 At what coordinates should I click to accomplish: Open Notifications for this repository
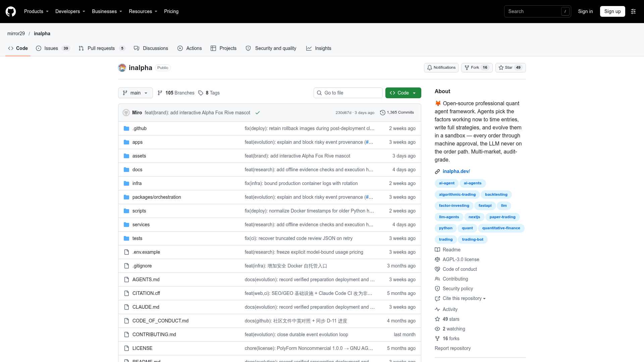click(441, 68)
